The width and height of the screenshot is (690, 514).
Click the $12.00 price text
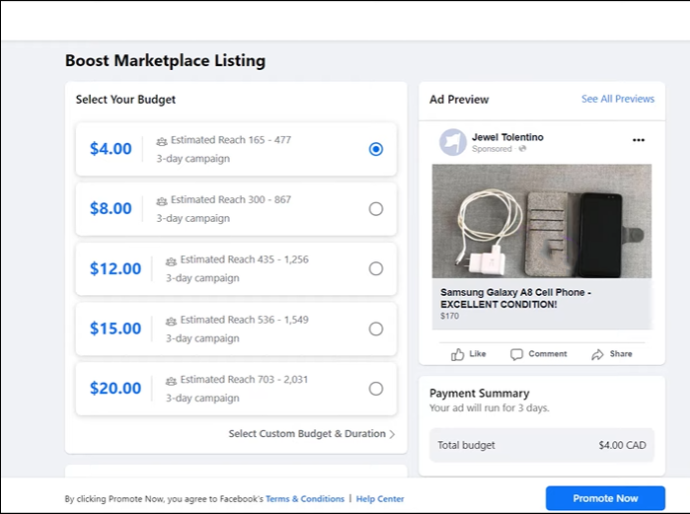115,268
